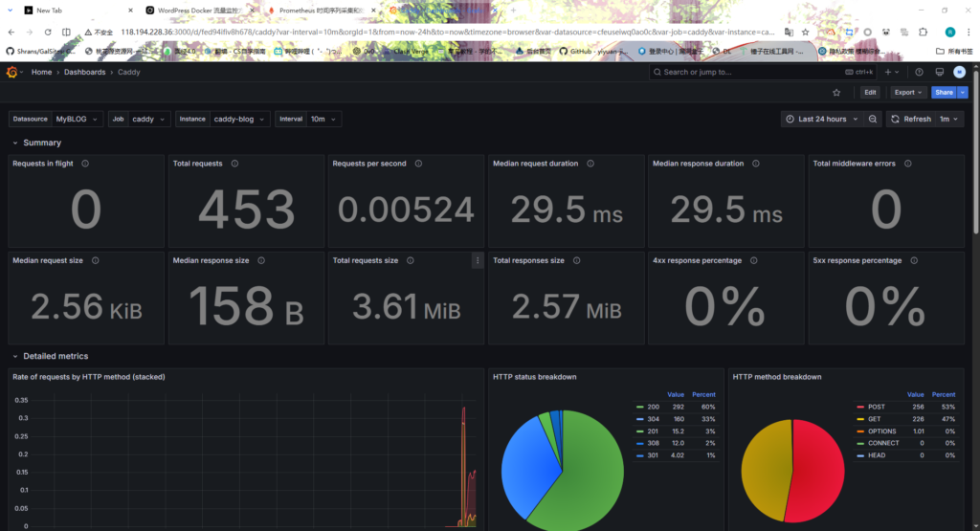
Task: Open the news monitor icon in header
Action: point(939,72)
